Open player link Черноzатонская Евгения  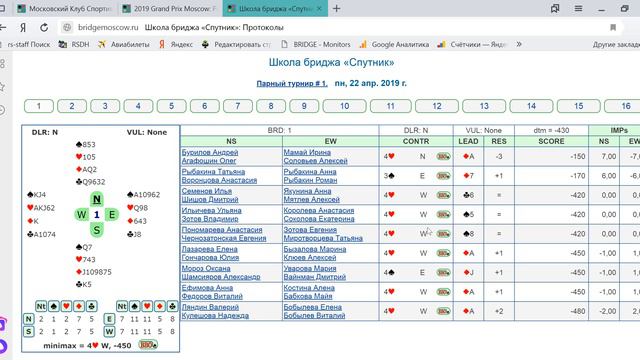[224, 238]
